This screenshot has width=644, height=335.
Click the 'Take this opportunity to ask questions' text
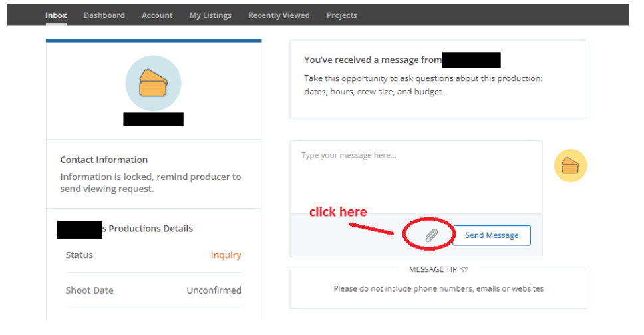pyautogui.click(x=423, y=85)
